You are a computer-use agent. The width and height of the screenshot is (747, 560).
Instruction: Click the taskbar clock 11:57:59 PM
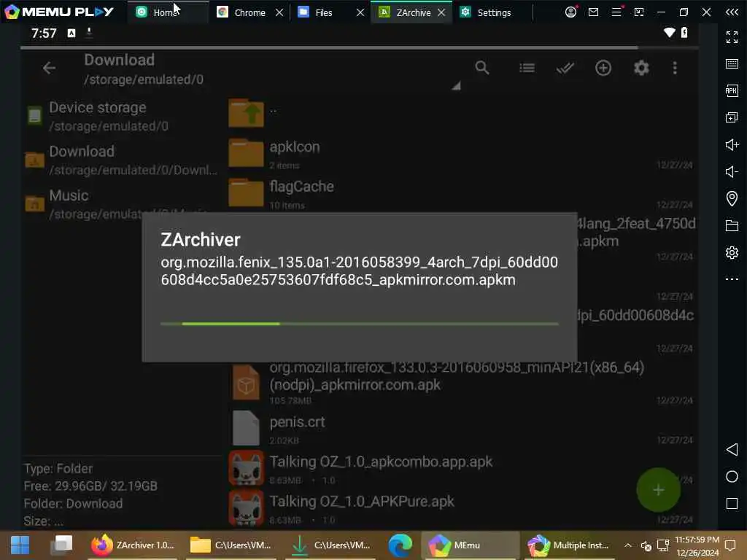click(x=697, y=540)
